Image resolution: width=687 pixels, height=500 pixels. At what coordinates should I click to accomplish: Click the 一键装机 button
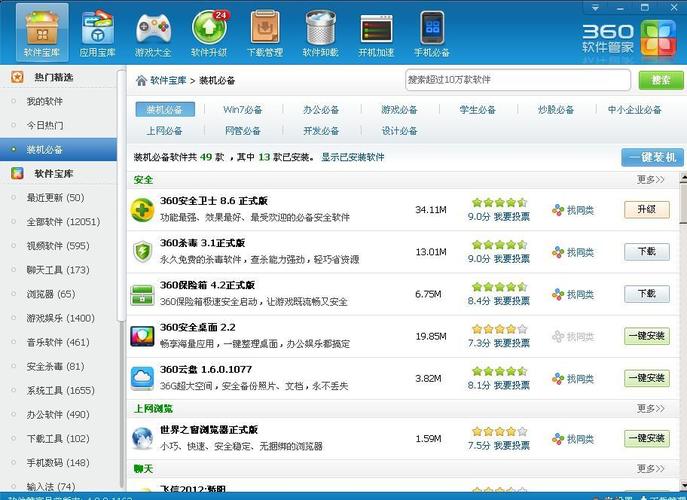652,157
